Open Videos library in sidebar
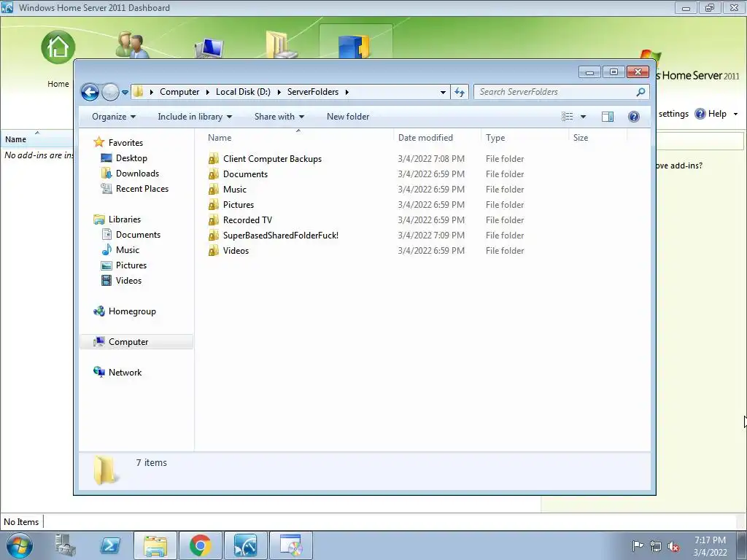Screen dimensions: 747x560 (x=128, y=281)
